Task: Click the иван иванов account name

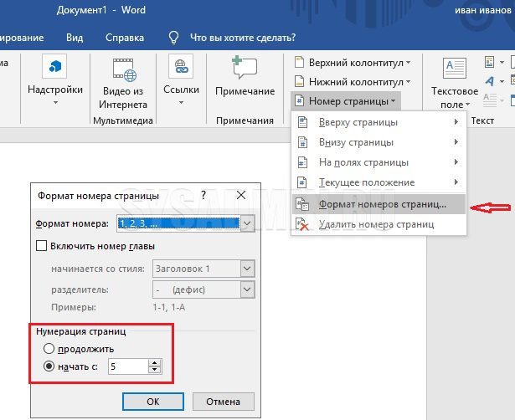Action: [x=483, y=10]
